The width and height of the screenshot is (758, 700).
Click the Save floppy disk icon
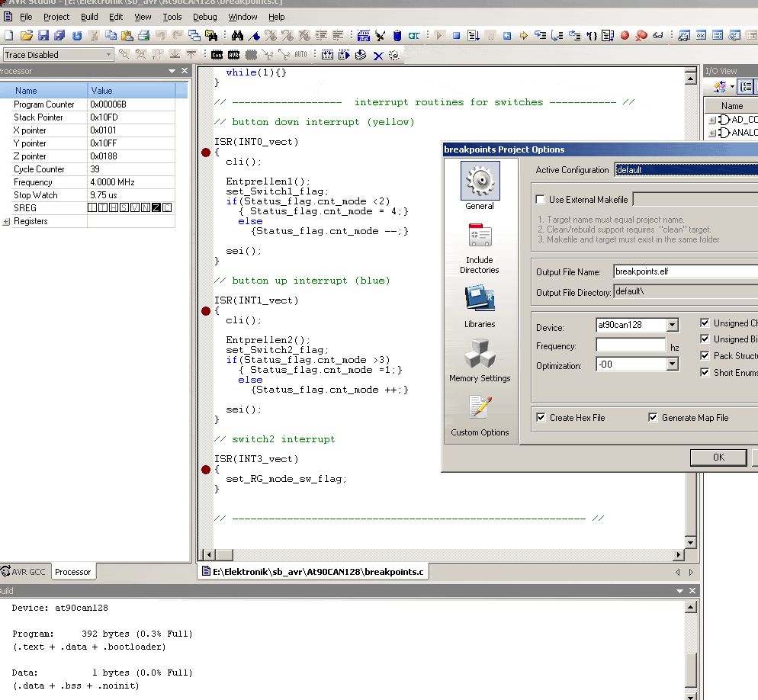[43, 35]
